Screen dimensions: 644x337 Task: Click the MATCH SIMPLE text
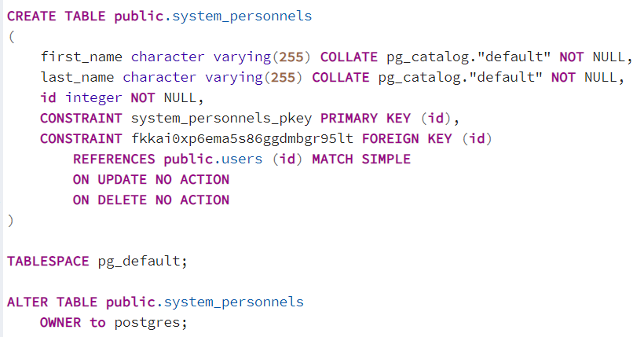pos(361,159)
